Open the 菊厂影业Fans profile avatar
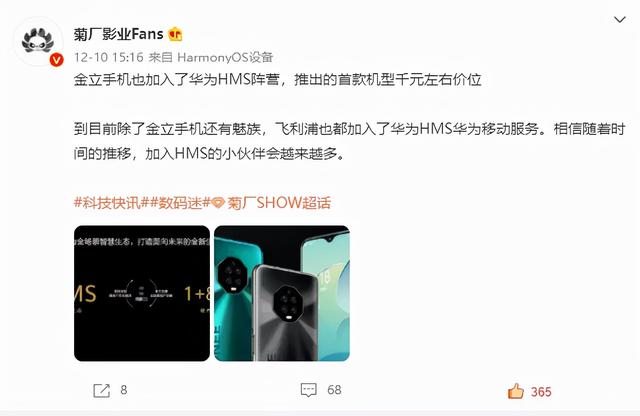640x416 pixels. pos(38,42)
